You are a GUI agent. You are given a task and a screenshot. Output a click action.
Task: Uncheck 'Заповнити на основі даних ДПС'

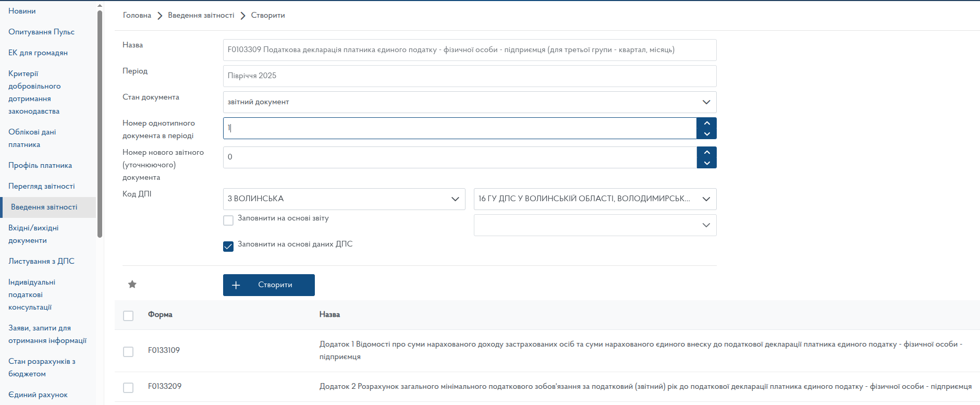pos(228,247)
